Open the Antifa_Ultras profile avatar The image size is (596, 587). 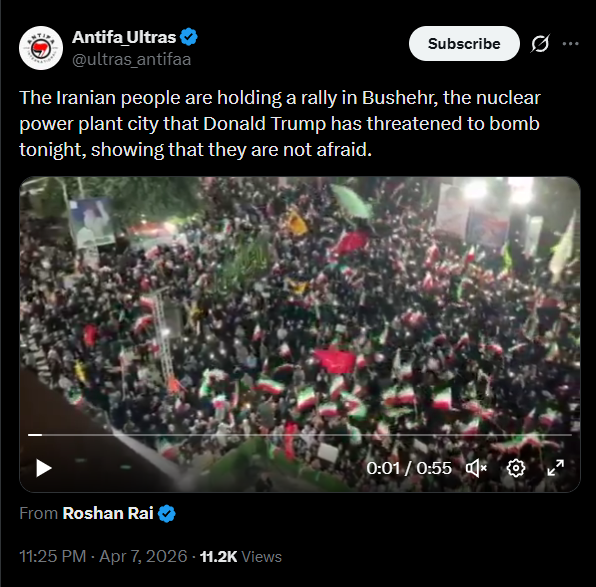coord(41,48)
